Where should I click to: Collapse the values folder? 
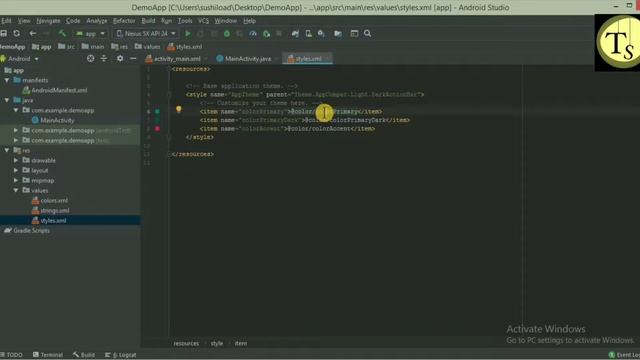click(16, 191)
